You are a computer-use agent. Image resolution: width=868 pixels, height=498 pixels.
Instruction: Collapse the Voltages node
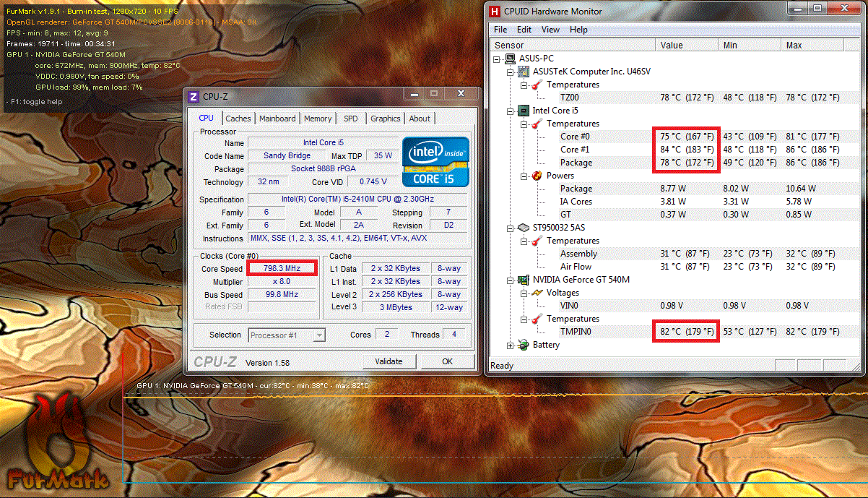524,293
